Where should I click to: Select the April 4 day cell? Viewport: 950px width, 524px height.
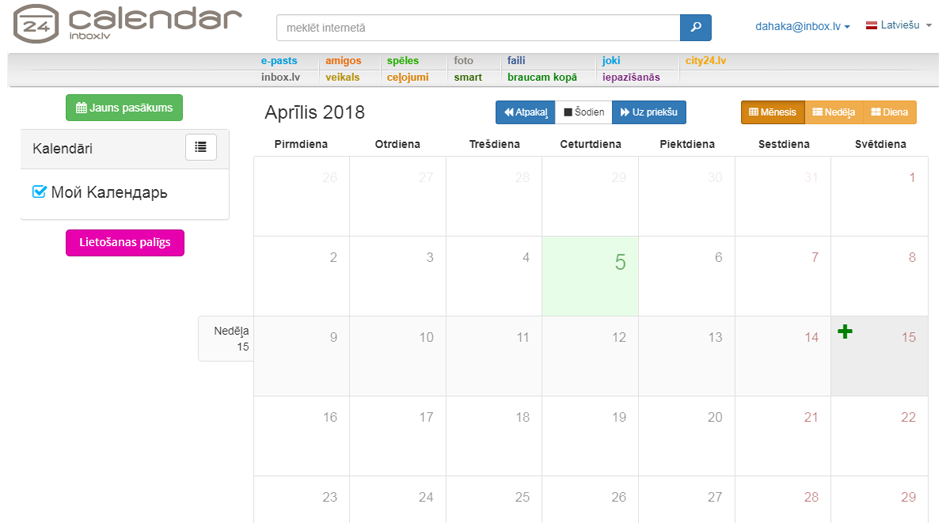pos(494,276)
